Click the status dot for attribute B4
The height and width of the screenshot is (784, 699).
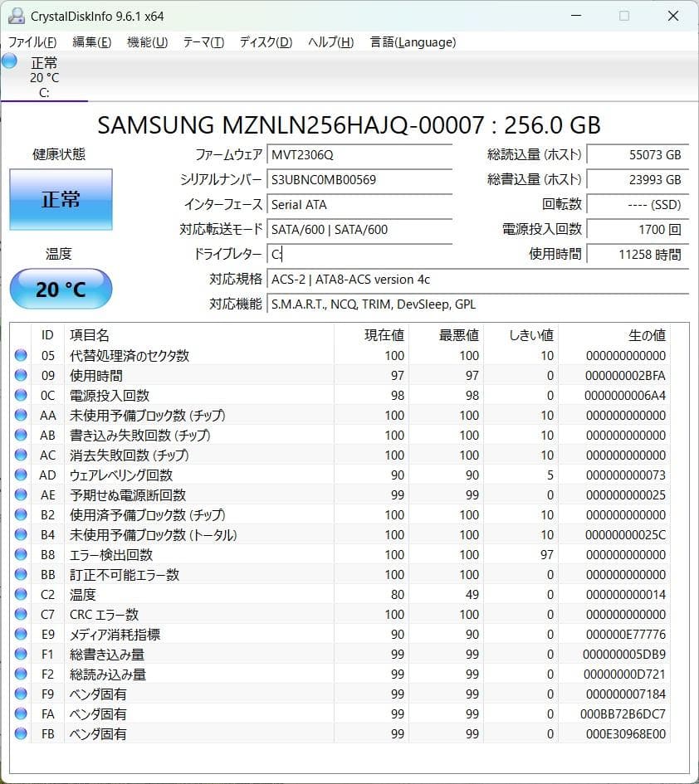click(x=21, y=534)
